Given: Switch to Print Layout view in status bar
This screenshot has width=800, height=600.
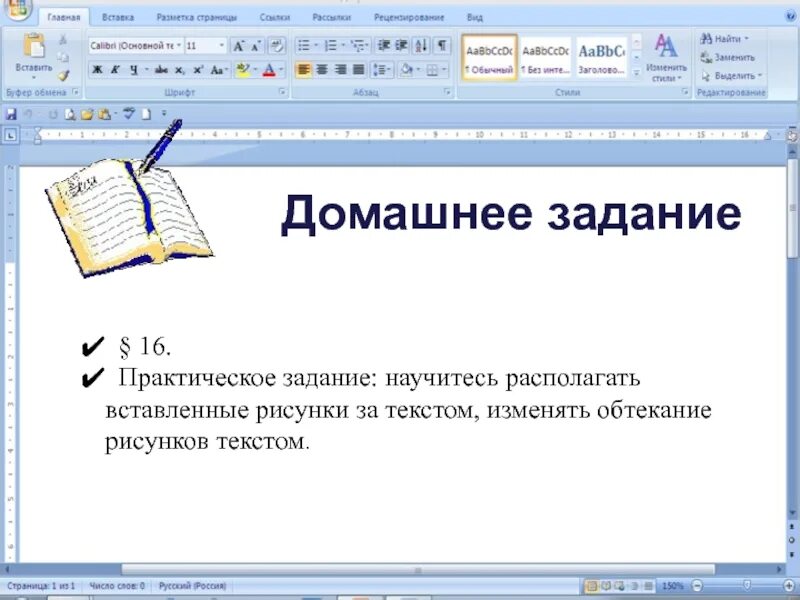Looking at the screenshot, I should click(593, 586).
